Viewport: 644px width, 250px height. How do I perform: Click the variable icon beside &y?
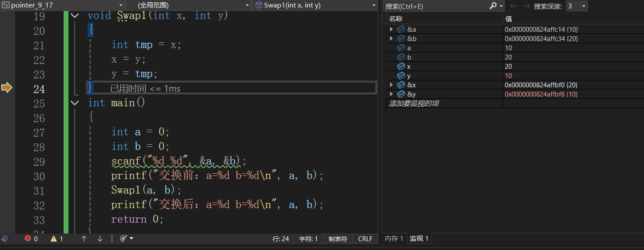401,94
